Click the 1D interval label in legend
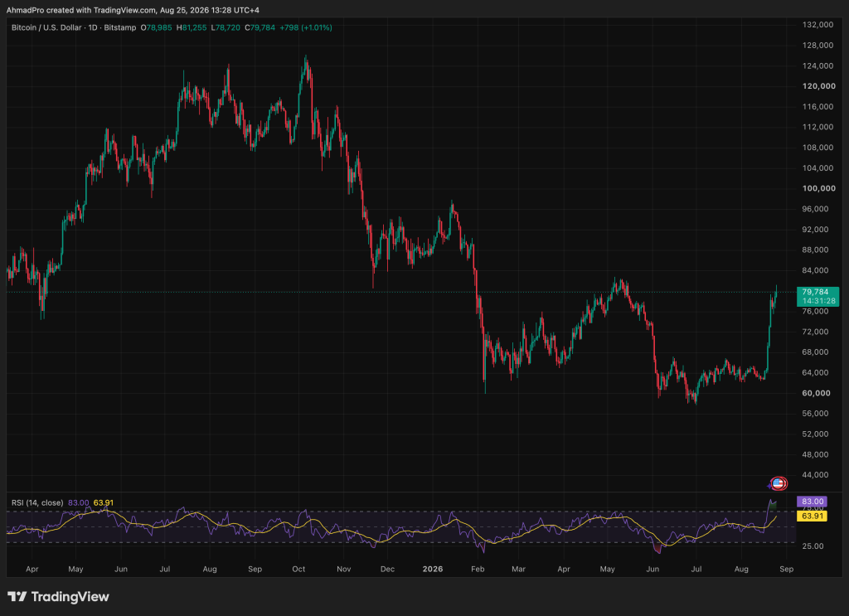 [x=93, y=27]
